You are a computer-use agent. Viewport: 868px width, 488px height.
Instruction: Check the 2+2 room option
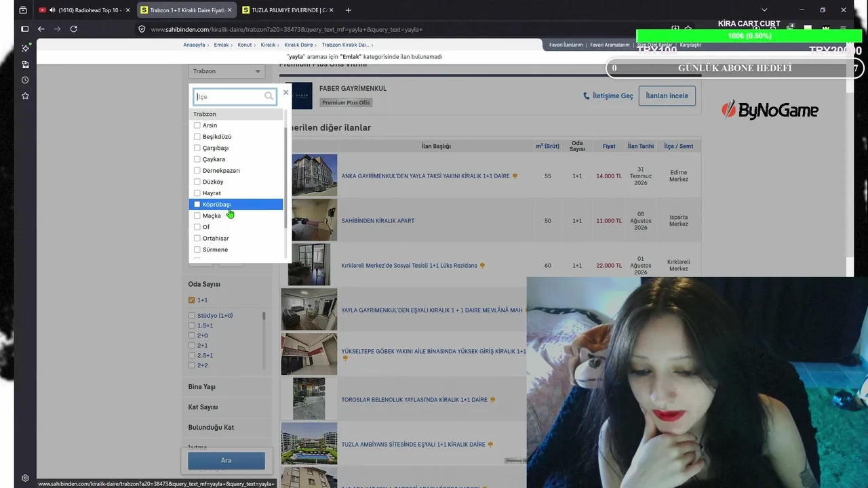pos(192,365)
